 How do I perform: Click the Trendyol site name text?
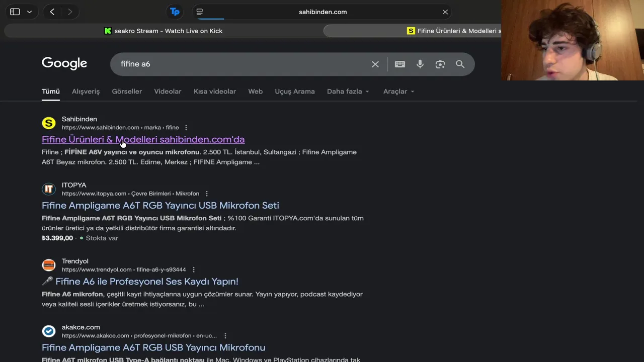pyautogui.click(x=75, y=261)
